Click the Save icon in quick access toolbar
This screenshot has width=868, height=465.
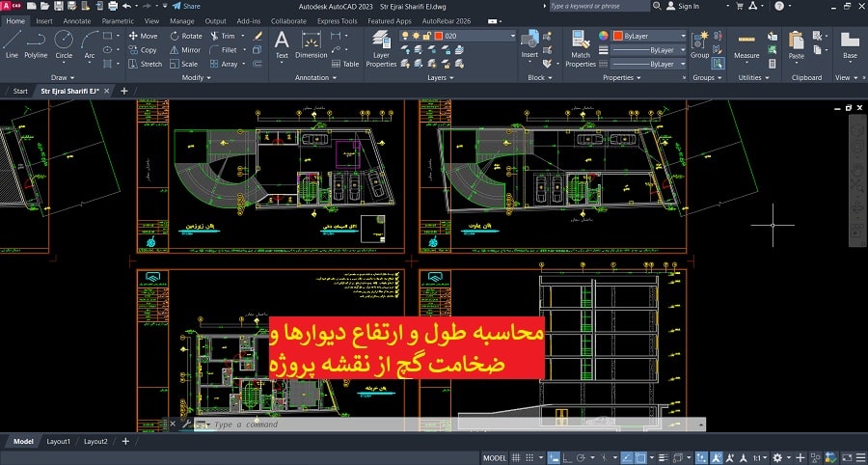(59, 6)
